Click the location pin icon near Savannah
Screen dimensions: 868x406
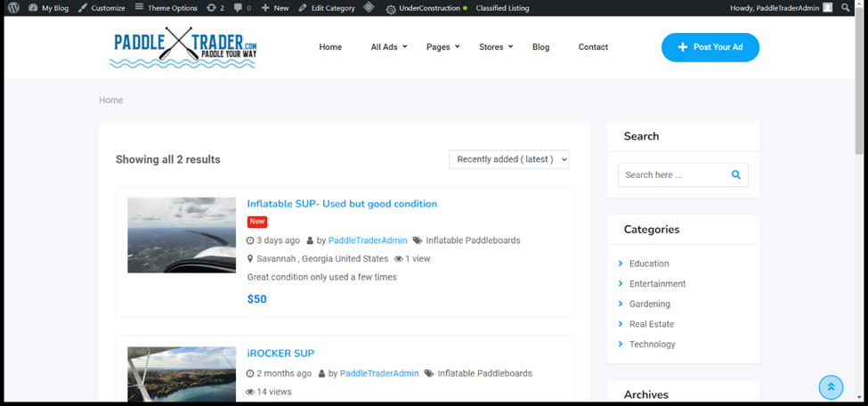click(250, 259)
